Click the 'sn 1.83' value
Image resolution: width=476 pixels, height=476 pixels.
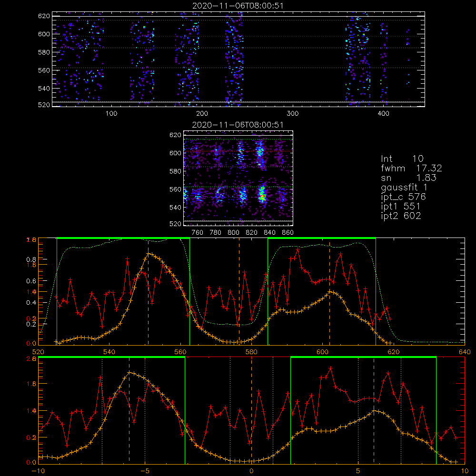[x=408, y=178]
